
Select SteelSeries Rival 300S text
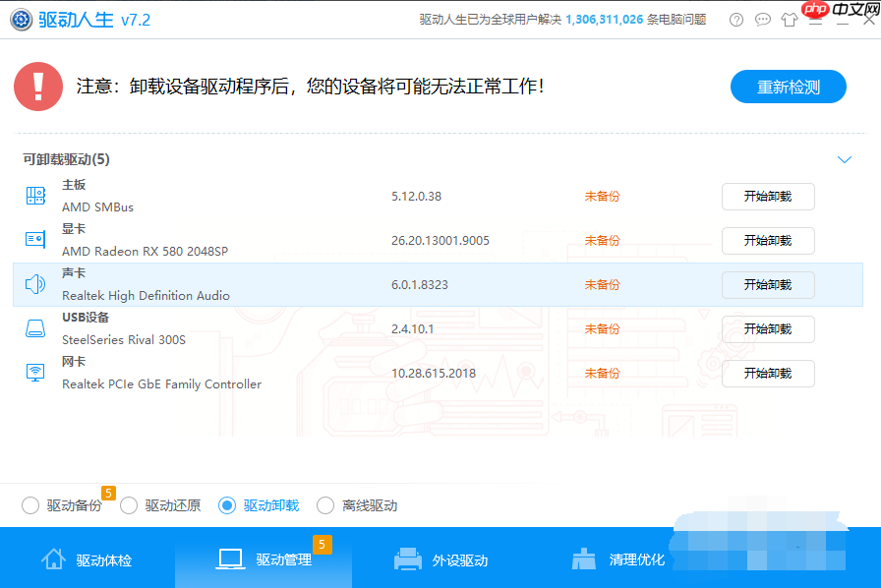[x=124, y=340]
